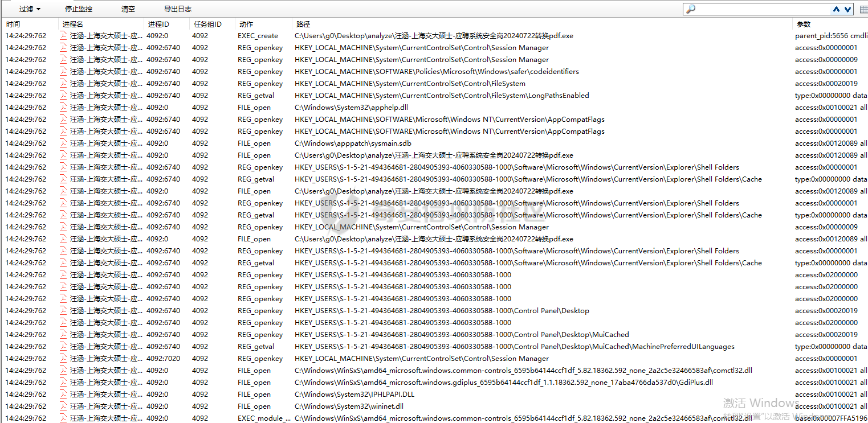868x423 pixels.
Task: Click the PDF icon in Control\FileSystem openkey row
Action: [64, 83]
